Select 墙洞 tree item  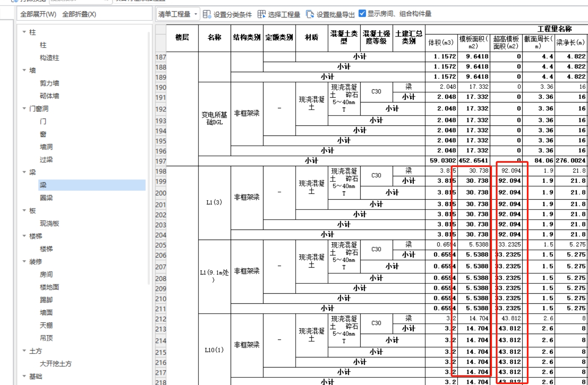(x=46, y=147)
